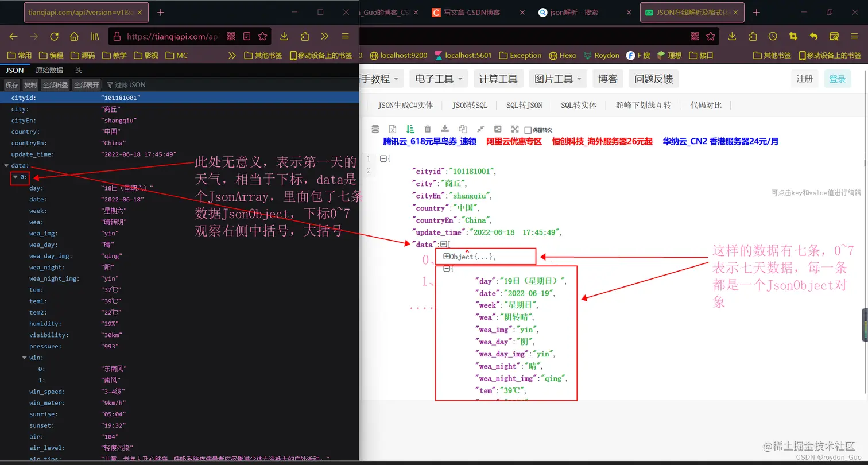The image size is (868, 465).
Task: Share results using the share icon
Action: 498,129
